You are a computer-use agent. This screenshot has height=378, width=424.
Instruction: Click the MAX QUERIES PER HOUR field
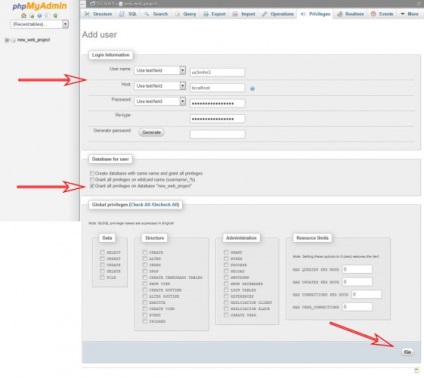coord(357,269)
